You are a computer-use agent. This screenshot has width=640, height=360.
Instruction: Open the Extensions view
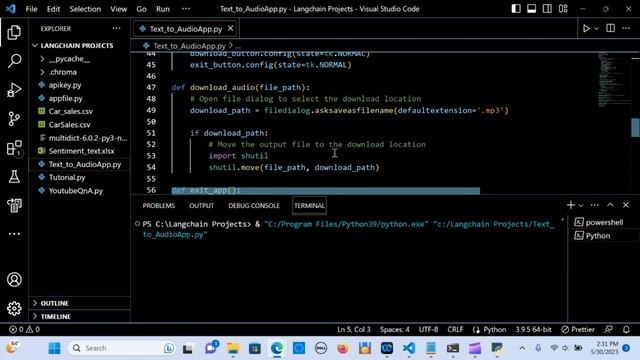click(14, 148)
